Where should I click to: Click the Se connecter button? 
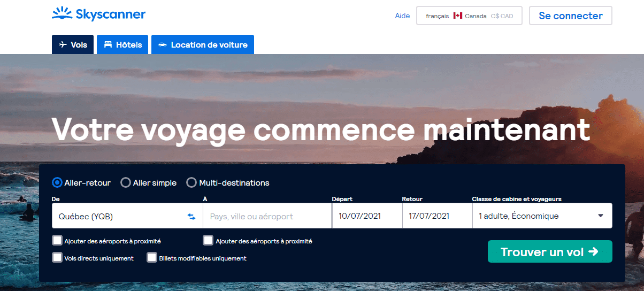pyautogui.click(x=571, y=16)
